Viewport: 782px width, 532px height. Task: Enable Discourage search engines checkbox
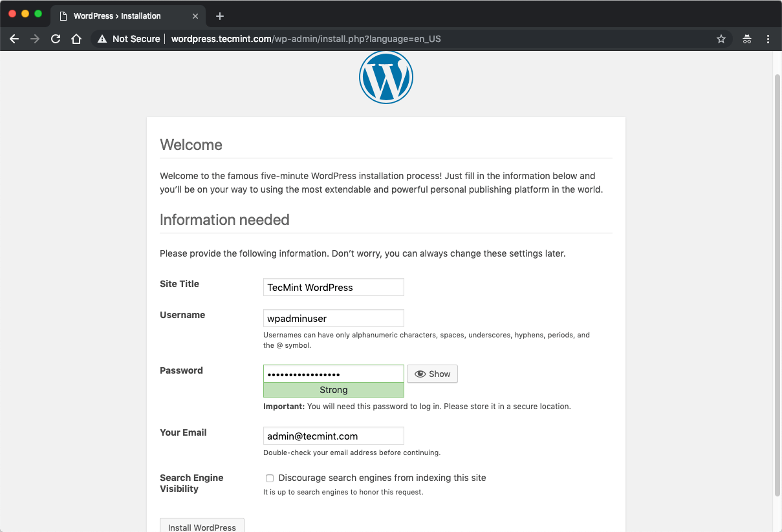pyautogui.click(x=270, y=478)
